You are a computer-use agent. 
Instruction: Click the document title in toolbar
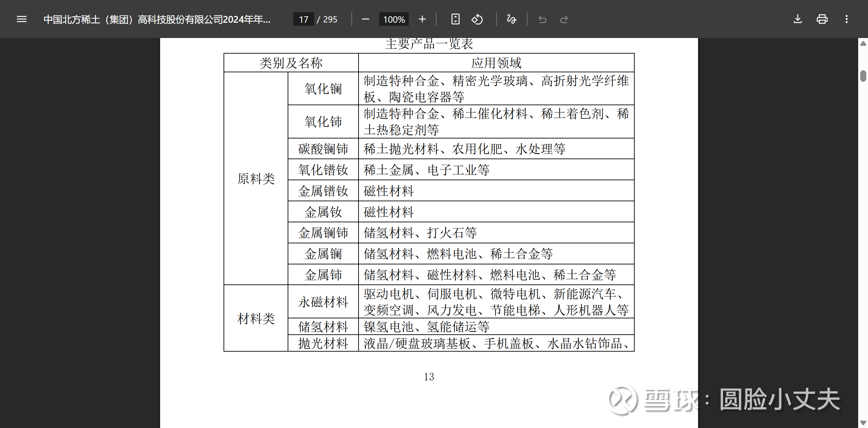(157, 19)
